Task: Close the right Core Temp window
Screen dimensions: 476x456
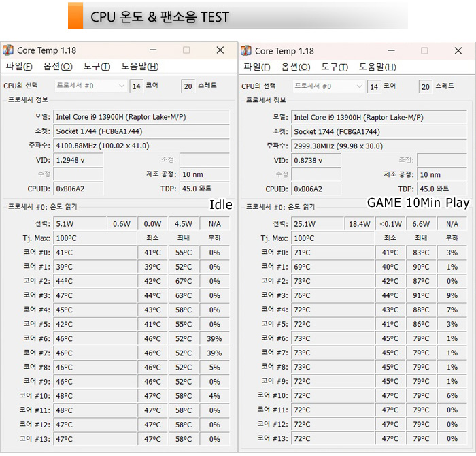Action: point(457,51)
